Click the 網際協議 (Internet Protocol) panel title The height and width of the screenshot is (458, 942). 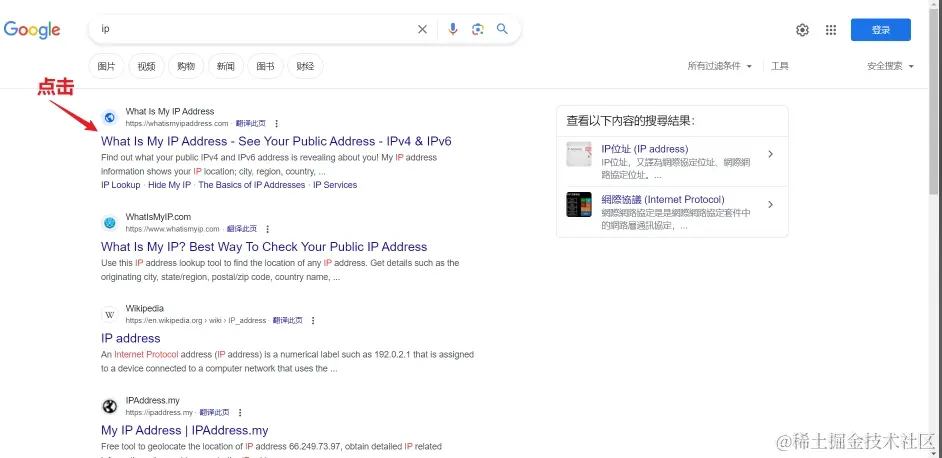click(663, 200)
